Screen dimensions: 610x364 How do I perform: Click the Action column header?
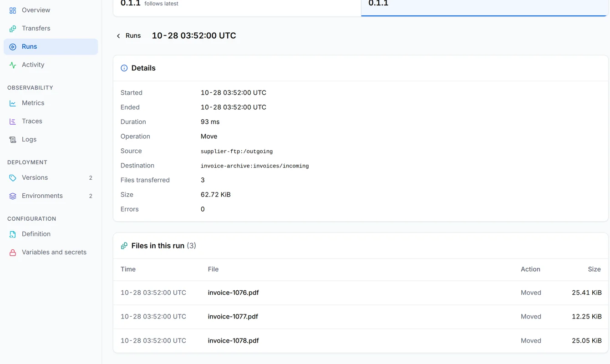(530, 269)
